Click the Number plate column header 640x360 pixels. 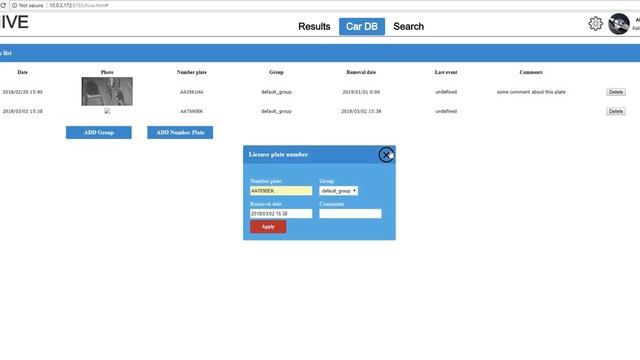pyautogui.click(x=191, y=72)
